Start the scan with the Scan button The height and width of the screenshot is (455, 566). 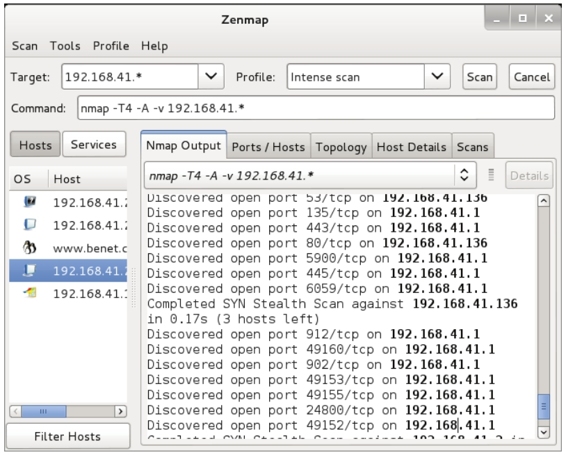(479, 77)
